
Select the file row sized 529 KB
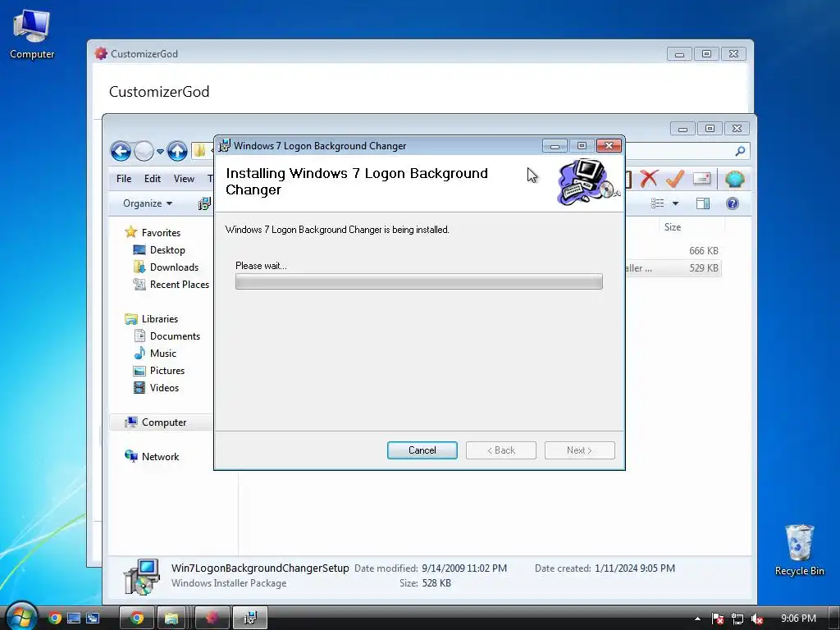pos(673,268)
